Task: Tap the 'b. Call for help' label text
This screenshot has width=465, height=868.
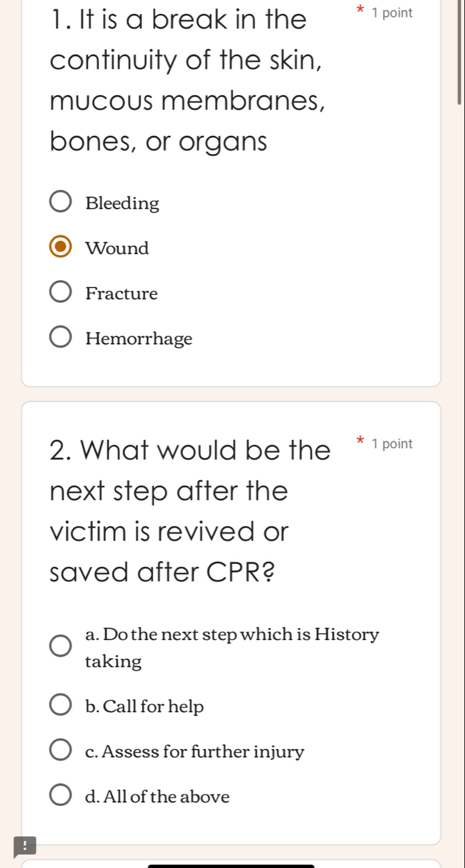Action: coord(145,706)
